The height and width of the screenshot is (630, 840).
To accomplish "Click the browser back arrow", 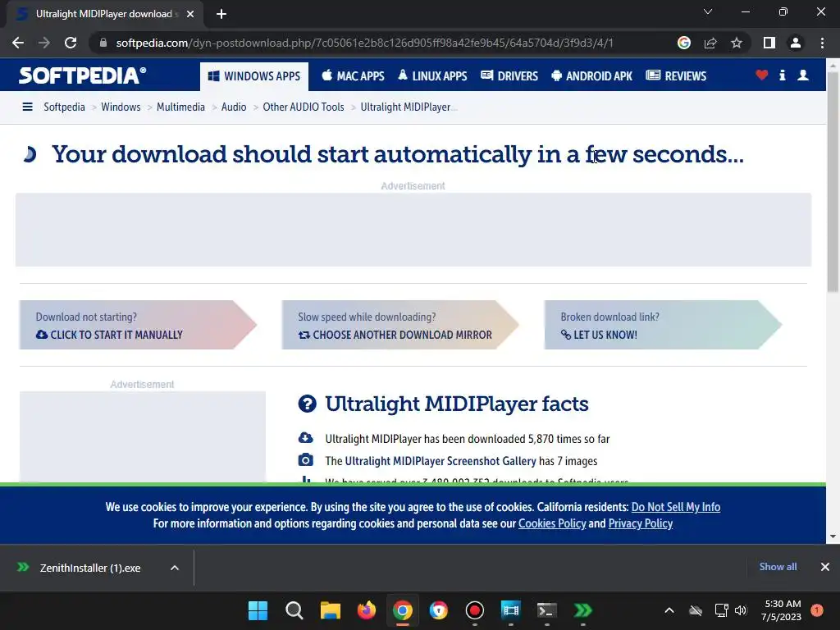I will pos(18,43).
